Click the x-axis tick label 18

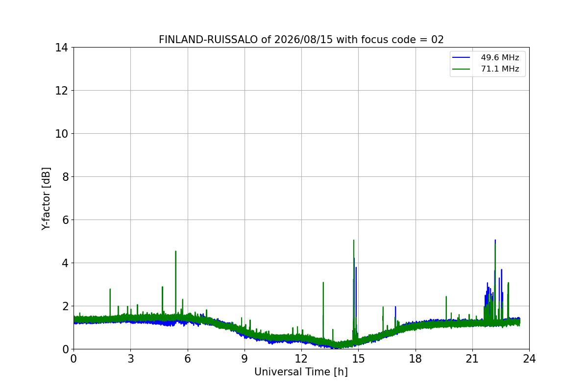coord(416,359)
